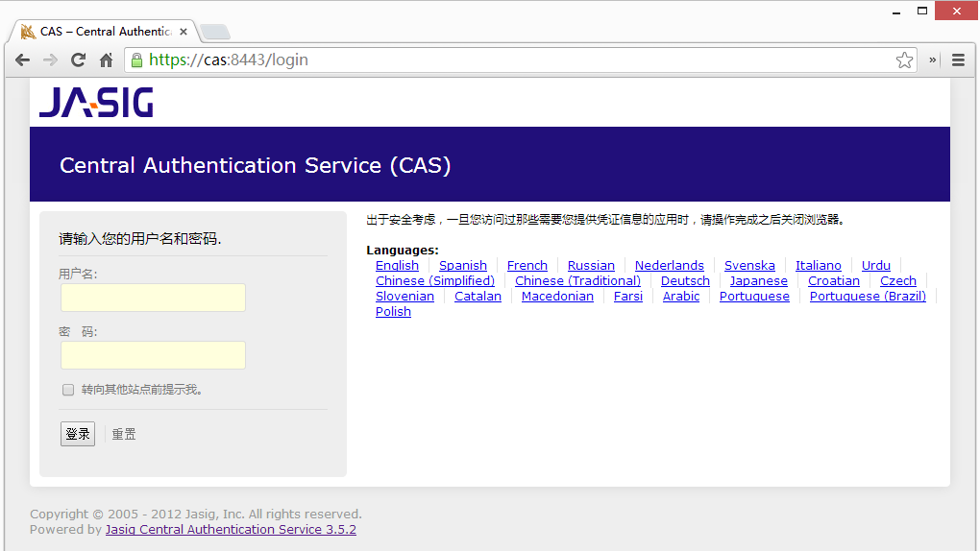Screen dimensions: 980x551
Task: Enable the warn before redirecting checkbox
Action: [x=68, y=390]
